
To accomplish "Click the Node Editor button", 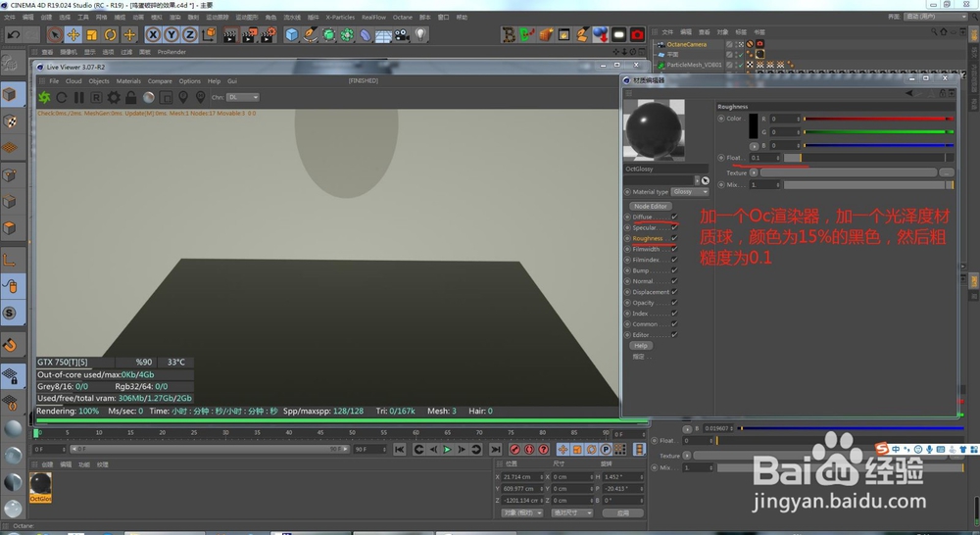I will 650,206.
